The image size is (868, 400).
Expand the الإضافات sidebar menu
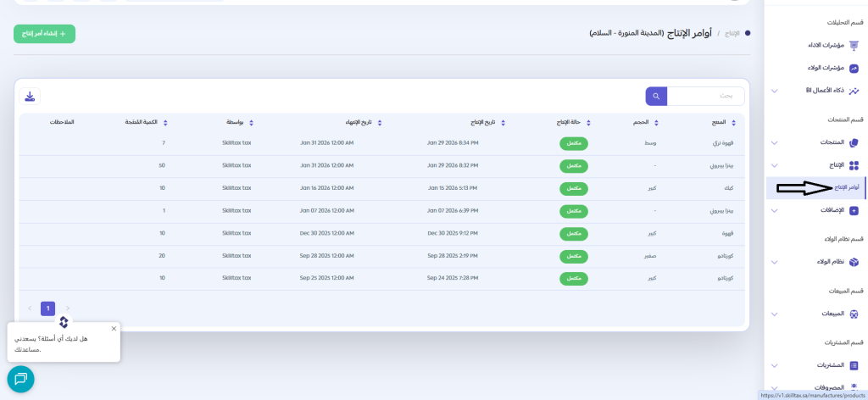775,210
